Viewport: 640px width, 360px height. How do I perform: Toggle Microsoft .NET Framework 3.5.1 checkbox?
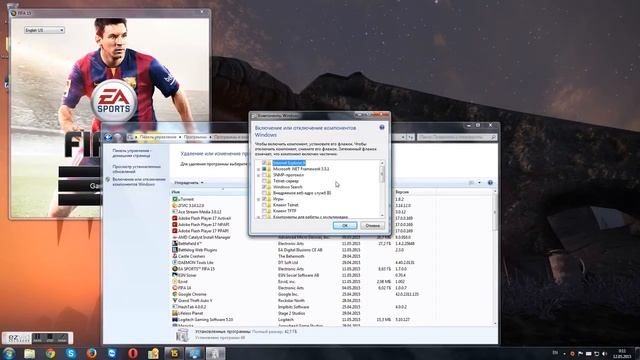pos(264,169)
